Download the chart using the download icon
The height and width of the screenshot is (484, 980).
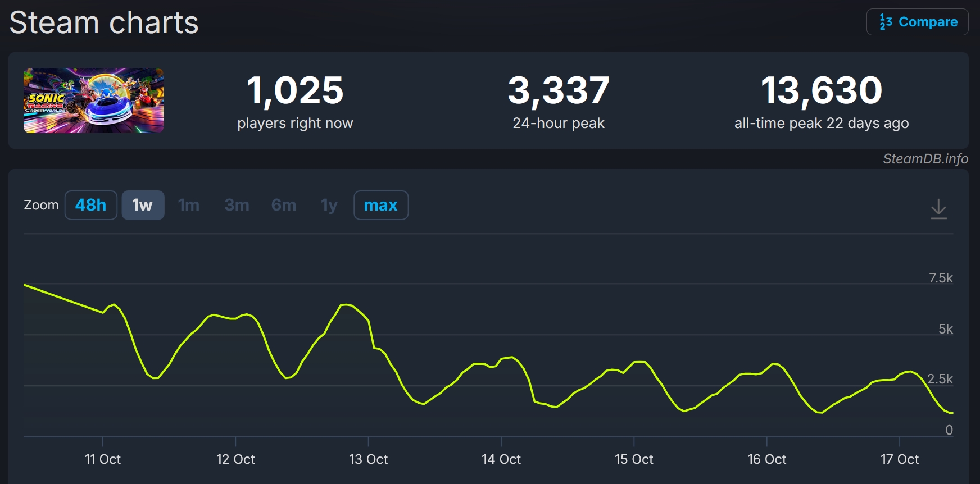(938, 208)
